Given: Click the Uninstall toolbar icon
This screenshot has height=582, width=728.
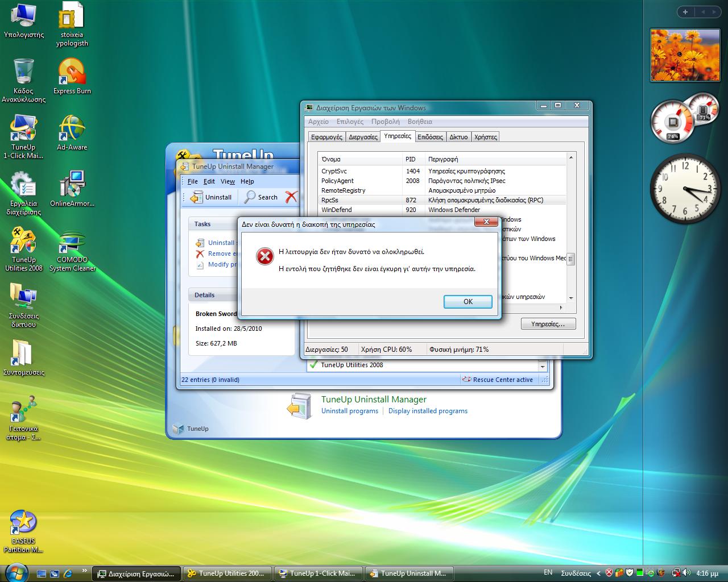Looking at the screenshot, I should coord(197,197).
